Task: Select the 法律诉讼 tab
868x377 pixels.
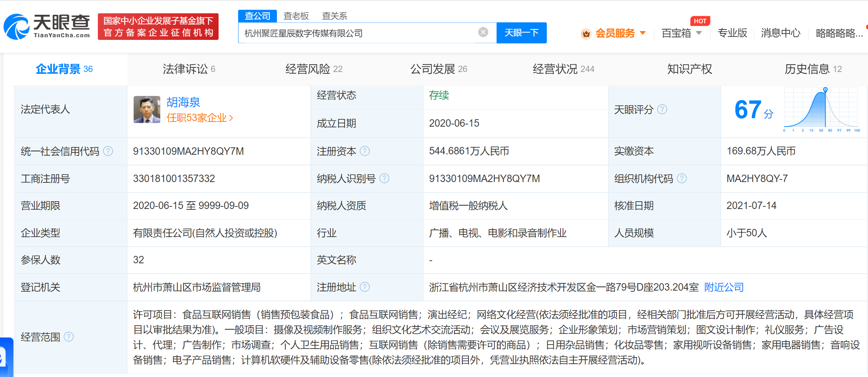Action: coord(189,69)
